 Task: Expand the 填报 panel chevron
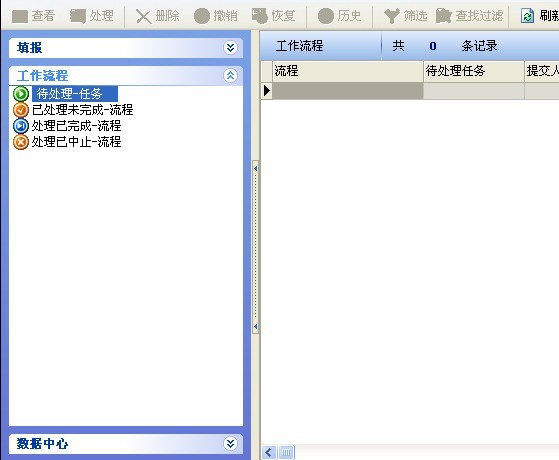pos(230,47)
